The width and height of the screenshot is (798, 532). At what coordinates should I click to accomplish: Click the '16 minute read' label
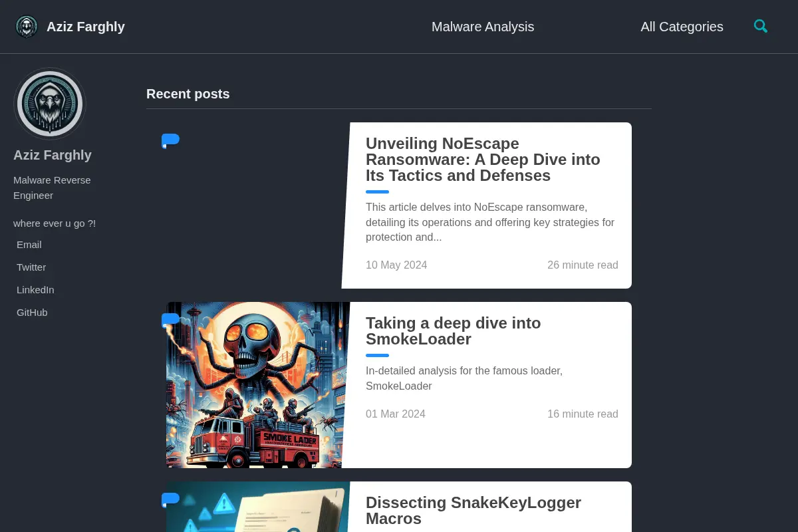(583, 414)
